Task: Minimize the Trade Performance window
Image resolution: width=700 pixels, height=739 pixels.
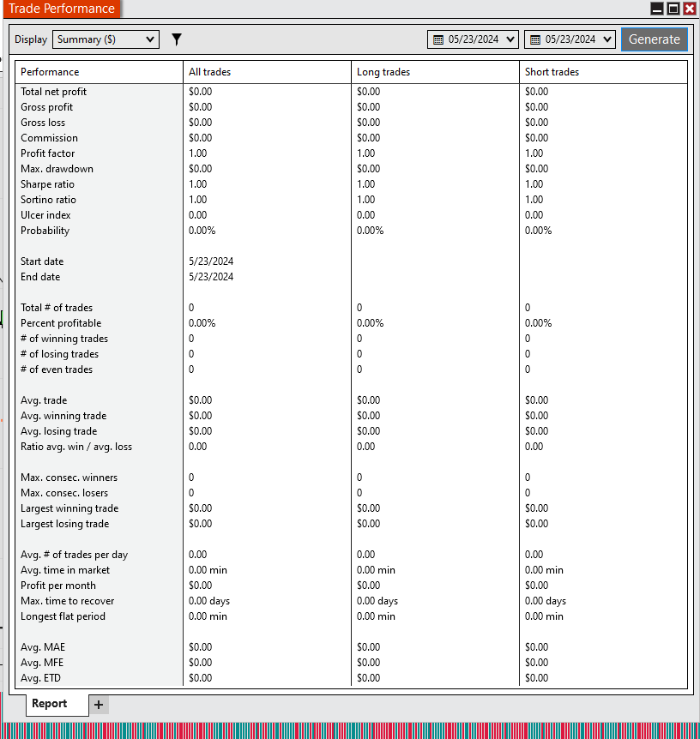Action: [656, 9]
